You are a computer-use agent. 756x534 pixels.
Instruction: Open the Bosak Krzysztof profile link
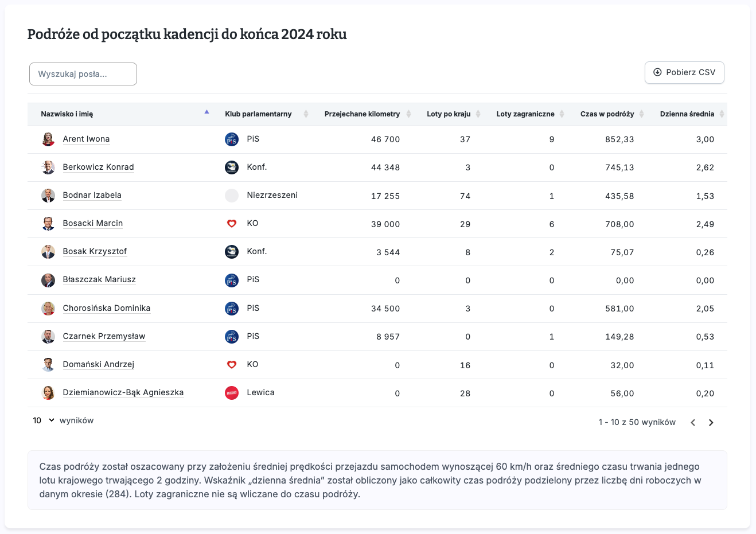pyautogui.click(x=95, y=251)
